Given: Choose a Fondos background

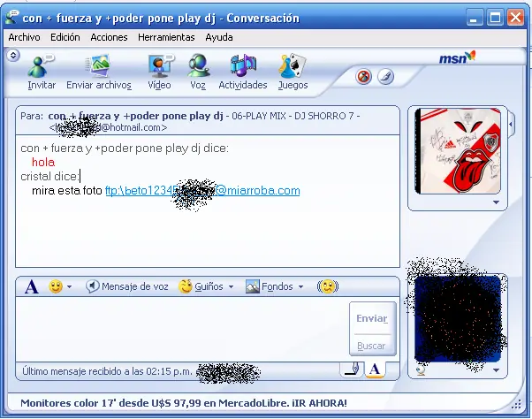Looking at the screenshot, I should 269,286.
